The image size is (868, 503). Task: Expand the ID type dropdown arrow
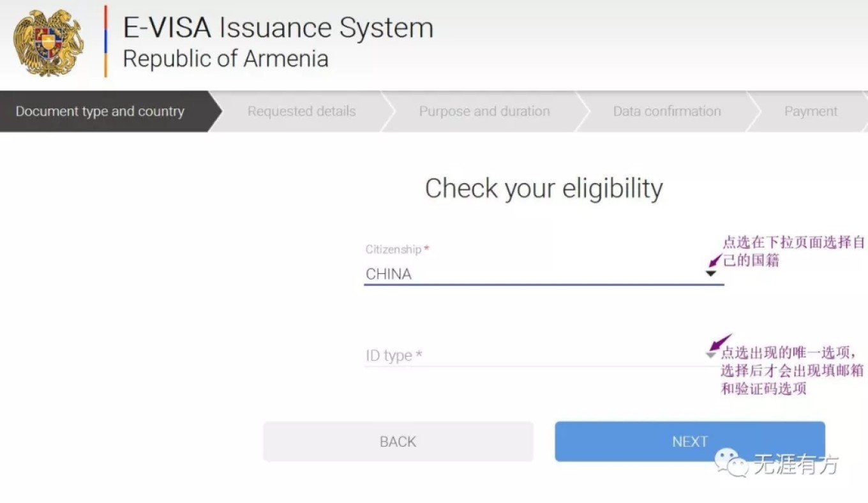[710, 355]
